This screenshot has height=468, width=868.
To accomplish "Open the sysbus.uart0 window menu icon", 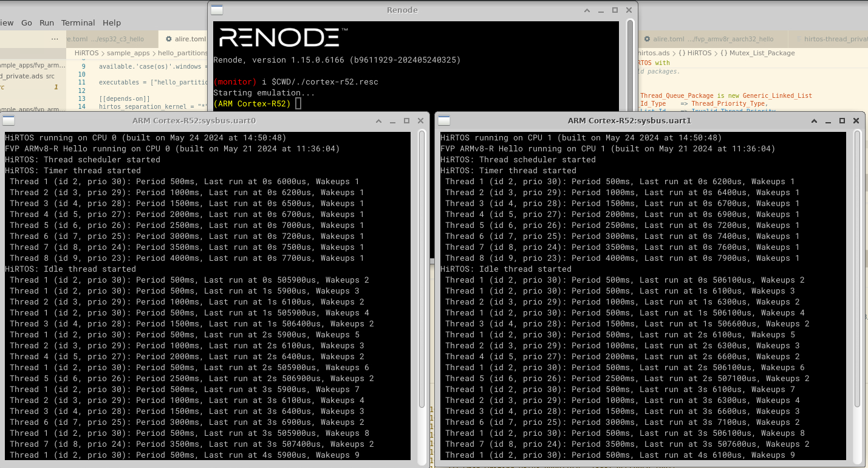I will tap(8, 120).
